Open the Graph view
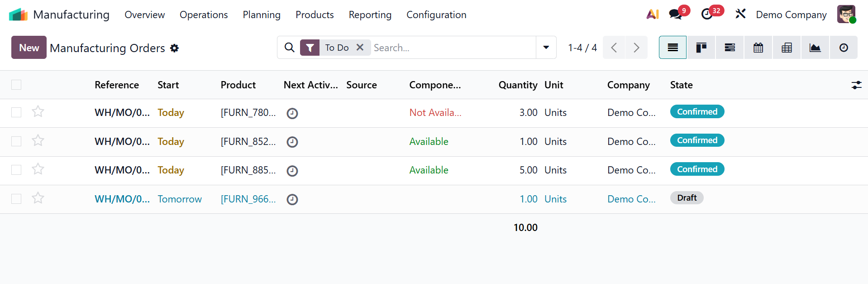This screenshot has height=284, width=868. pos(815,48)
